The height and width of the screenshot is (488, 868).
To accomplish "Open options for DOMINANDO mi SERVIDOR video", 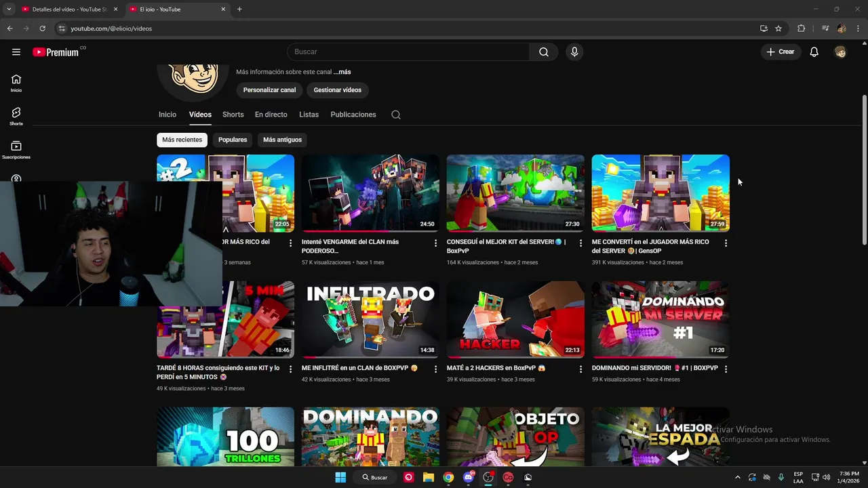I will pos(726,369).
